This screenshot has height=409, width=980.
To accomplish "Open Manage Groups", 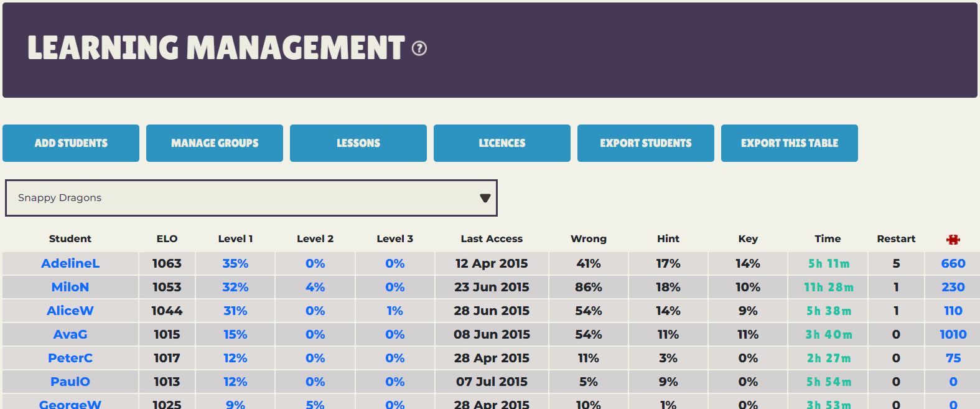I will click(215, 143).
